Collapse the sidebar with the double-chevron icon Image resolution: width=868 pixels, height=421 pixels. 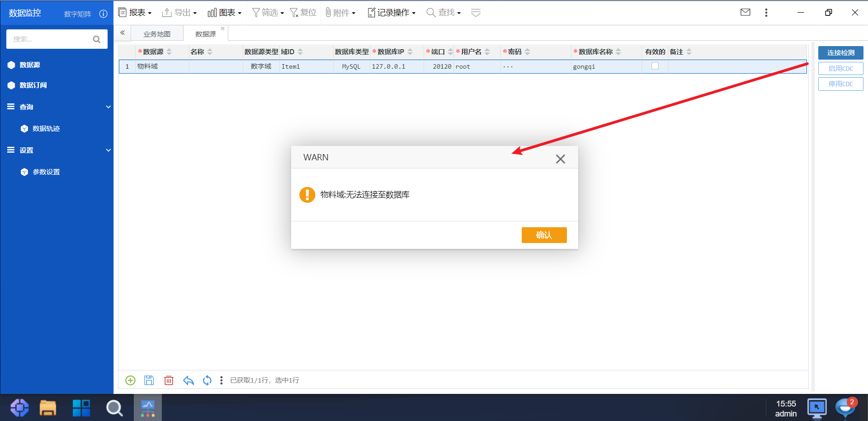point(123,33)
